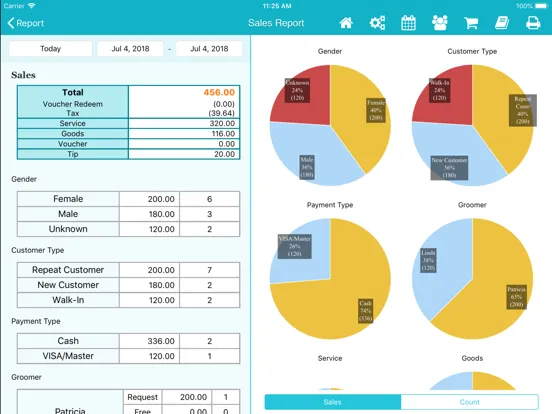Viewport: 552px width, 414px height.
Task: Click the Sales Report title
Action: coord(276,23)
